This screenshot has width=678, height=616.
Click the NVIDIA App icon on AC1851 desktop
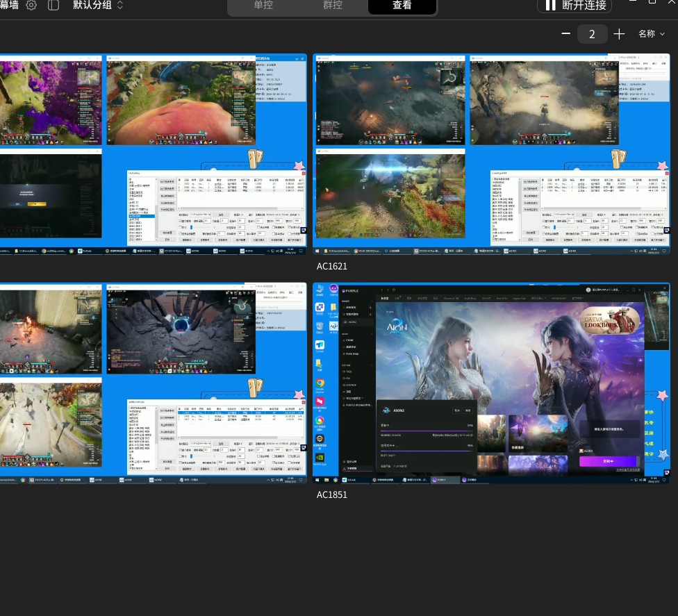(320, 457)
